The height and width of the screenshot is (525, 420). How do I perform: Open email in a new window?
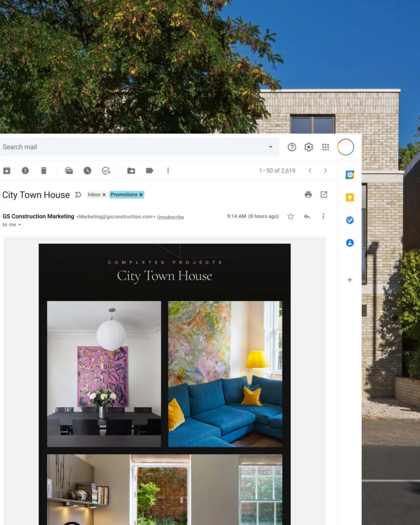click(x=324, y=194)
